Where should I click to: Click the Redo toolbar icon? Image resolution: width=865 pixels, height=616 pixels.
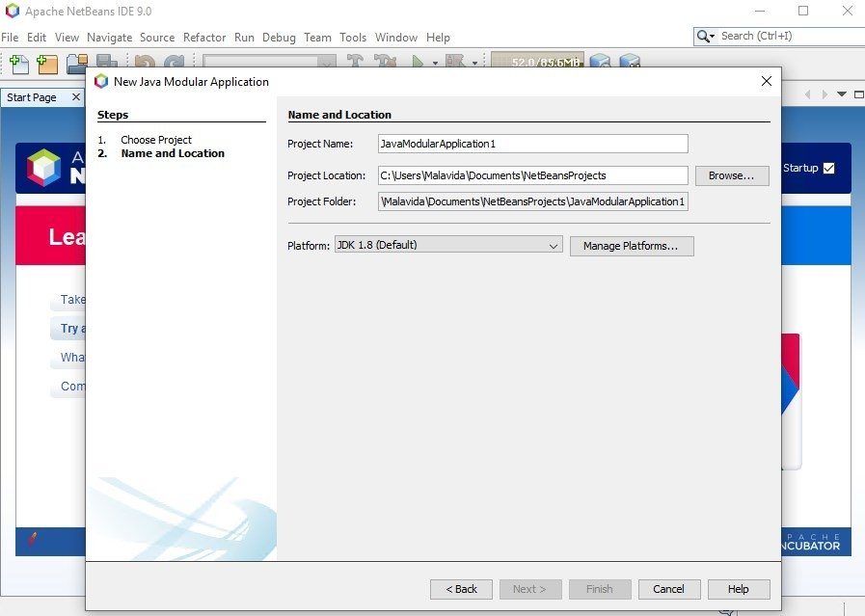[175, 62]
